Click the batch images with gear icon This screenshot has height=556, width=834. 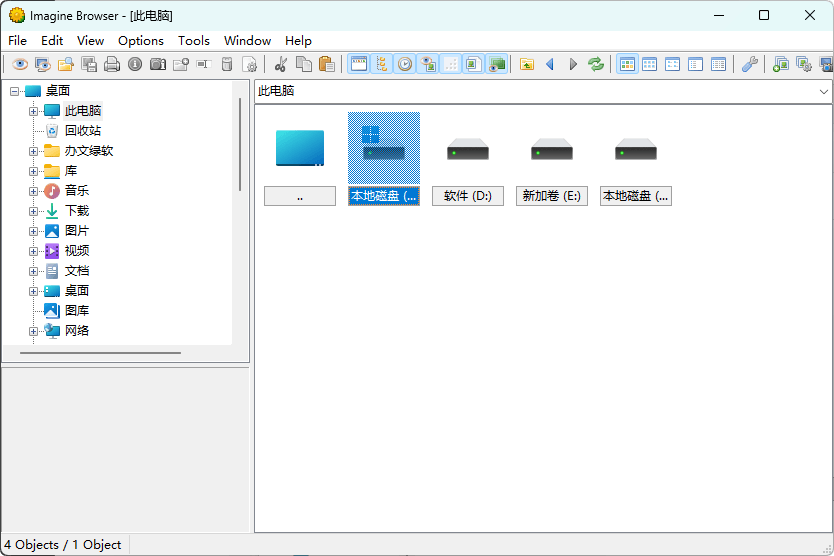tap(804, 64)
